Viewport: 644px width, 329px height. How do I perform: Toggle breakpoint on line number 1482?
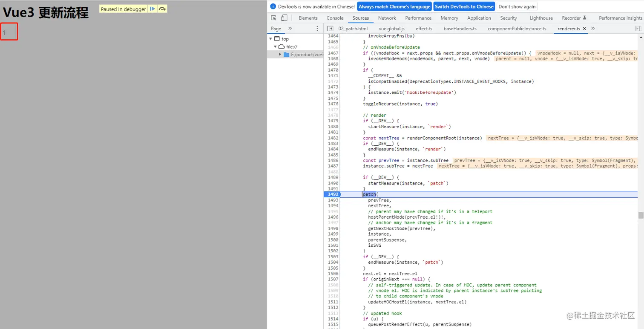coord(333,138)
